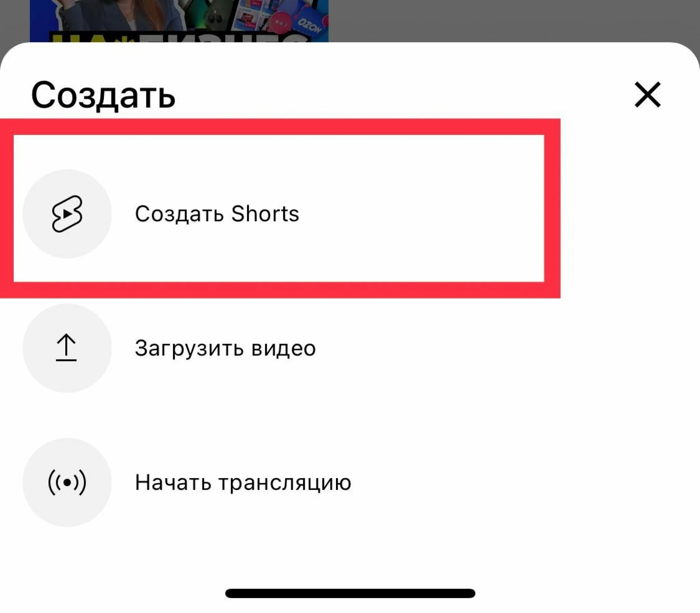Tap the video upload arrow icon
700x613 pixels.
(67, 347)
